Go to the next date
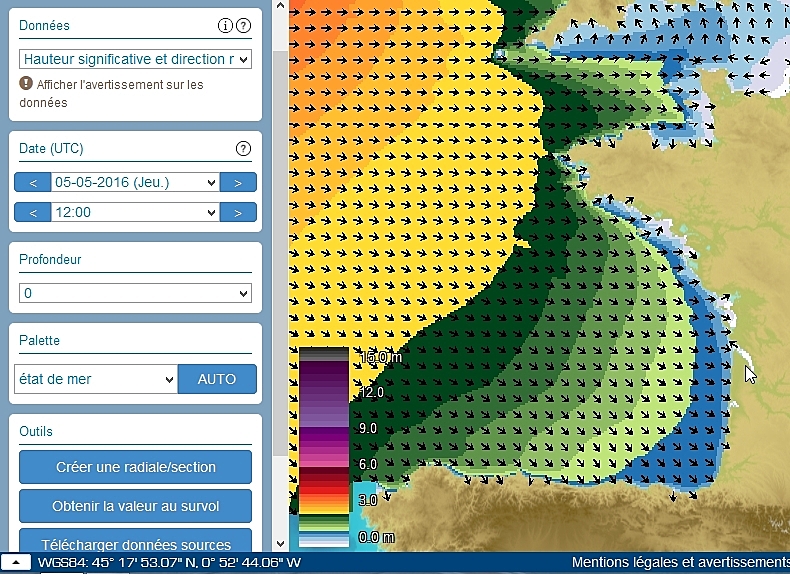790x574 pixels. tap(238, 182)
